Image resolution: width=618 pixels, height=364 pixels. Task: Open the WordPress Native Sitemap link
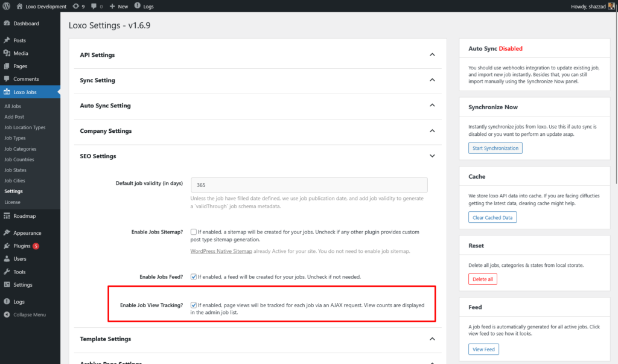click(x=221, y=251)
